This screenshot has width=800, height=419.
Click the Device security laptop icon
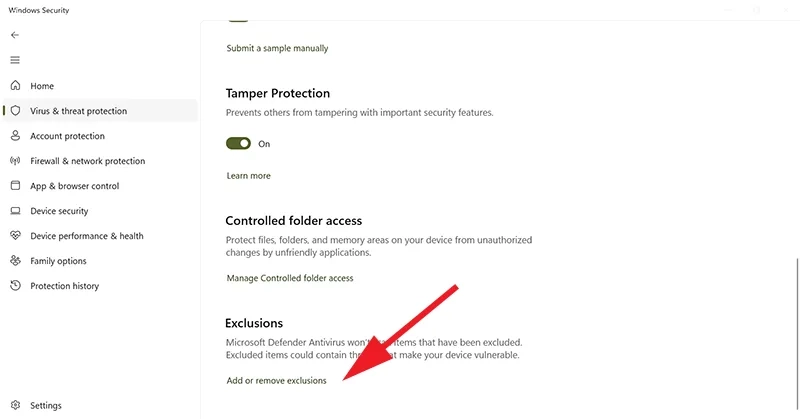click(x=16, y=211)
